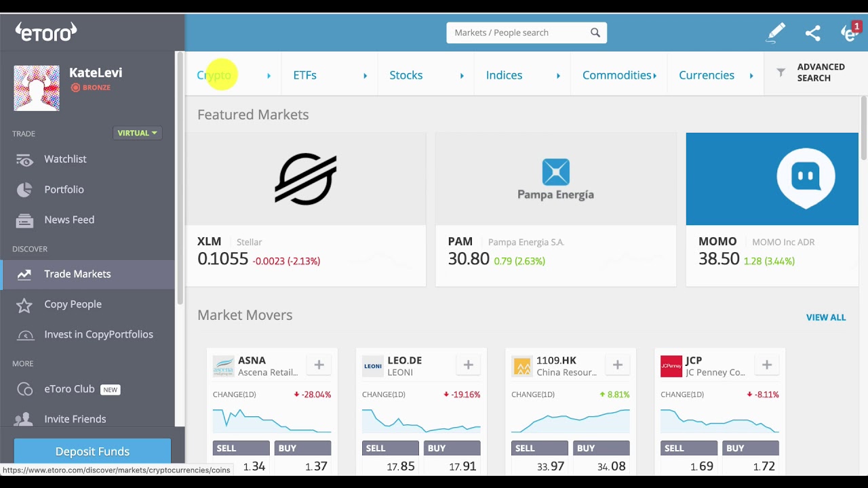Viewport: 868px width, 488px height.
Task: Click the sidebar vertical scrollbar
Action: tap(180, 178)
